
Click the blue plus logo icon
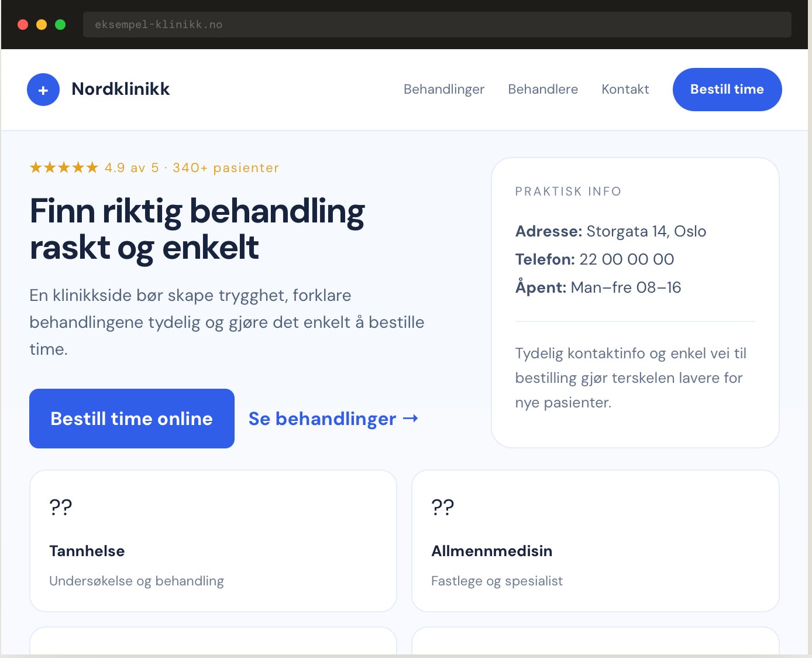43,90
